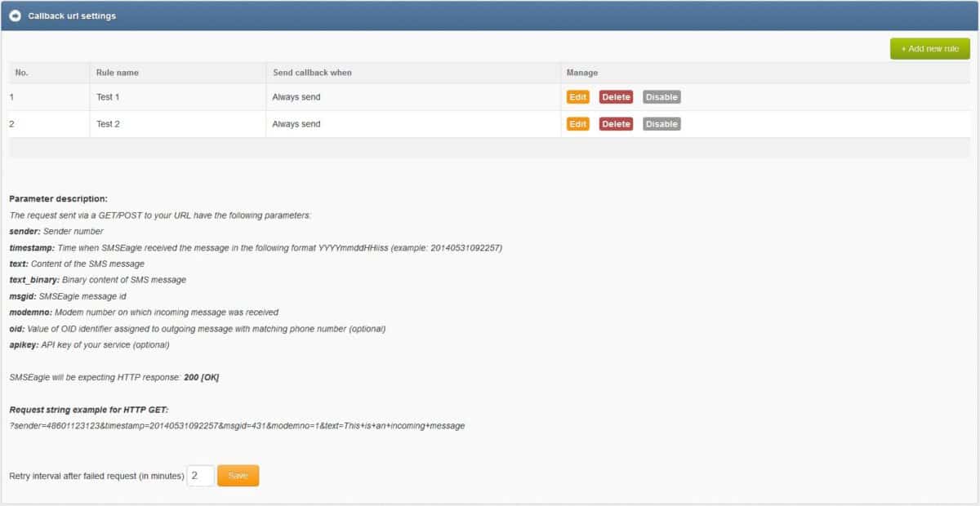The height and width of the screenshot is (506, 980).
Task: Disable the Test 2 callback rule
Action: coord(661,124)
